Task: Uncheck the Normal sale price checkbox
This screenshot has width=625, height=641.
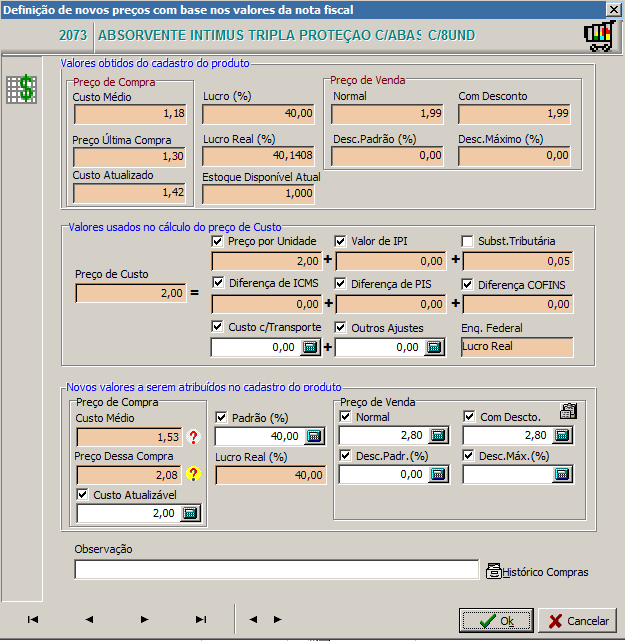Action: [x=345, y=417]
